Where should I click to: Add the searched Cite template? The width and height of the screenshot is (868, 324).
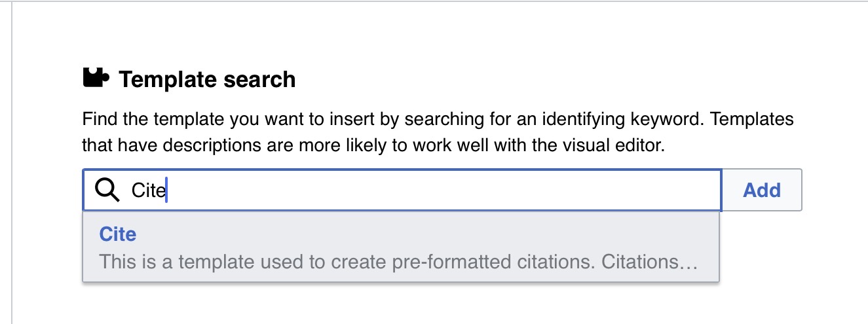pos(761,190)
